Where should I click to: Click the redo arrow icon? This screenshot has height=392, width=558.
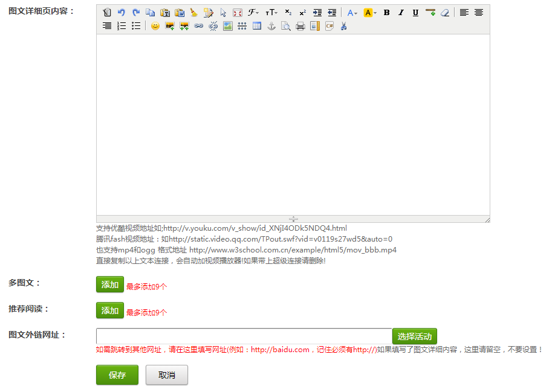136,13
